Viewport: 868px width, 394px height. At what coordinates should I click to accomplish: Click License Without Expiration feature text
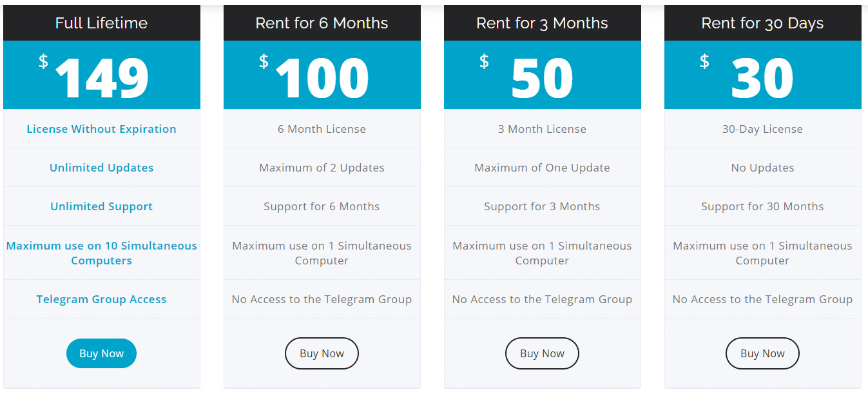pos(101,129)
